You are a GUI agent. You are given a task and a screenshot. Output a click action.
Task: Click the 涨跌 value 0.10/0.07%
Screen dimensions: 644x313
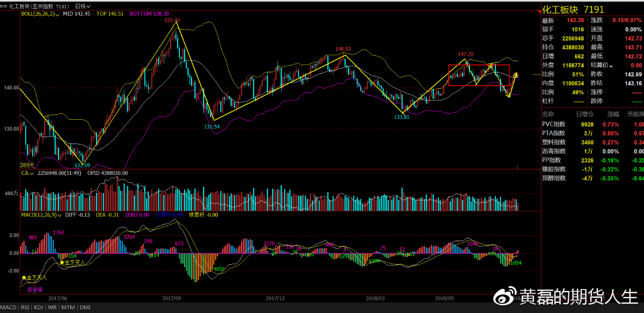click(x=627, y=20)
